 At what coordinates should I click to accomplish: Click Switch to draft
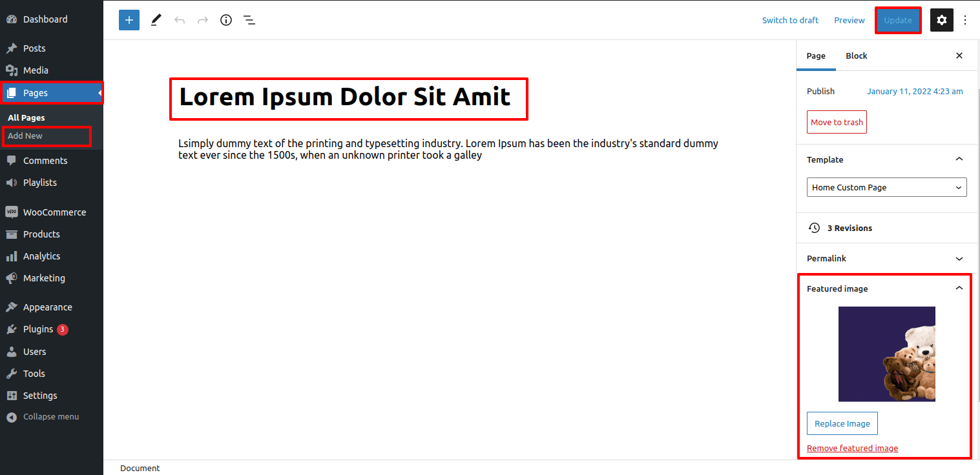[790, 20]
